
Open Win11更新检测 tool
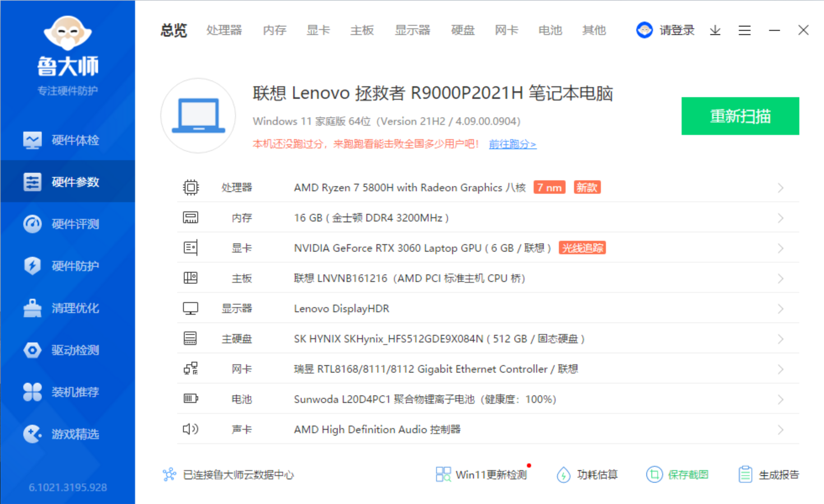[x=482, y=475]
